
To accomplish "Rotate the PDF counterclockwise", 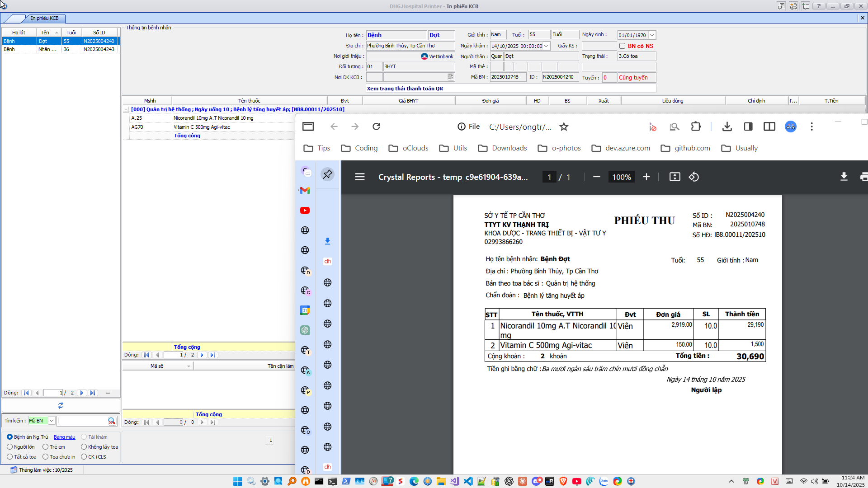I will click(x=693, y=177).
